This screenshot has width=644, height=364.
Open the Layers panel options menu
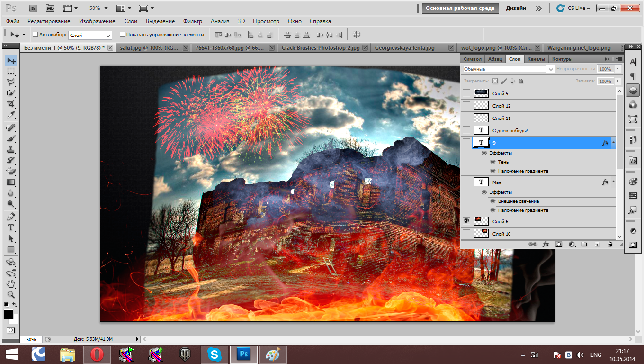click(x=619, y=59)
